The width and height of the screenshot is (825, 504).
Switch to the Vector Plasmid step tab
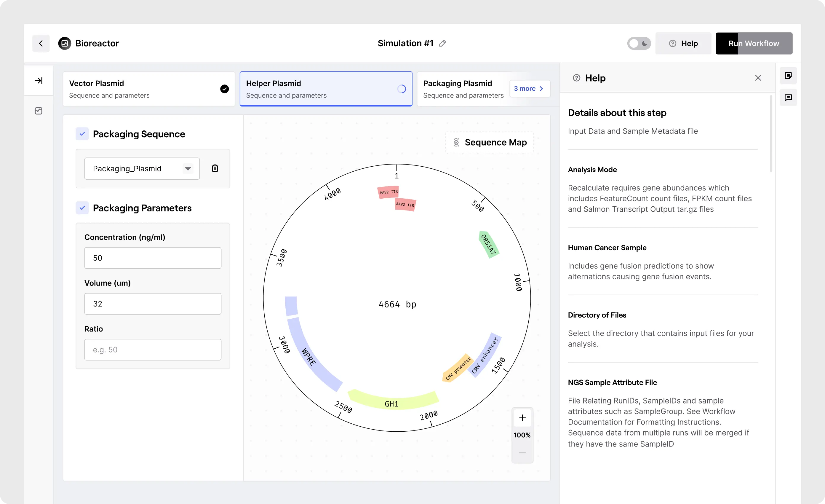[149, 89]
